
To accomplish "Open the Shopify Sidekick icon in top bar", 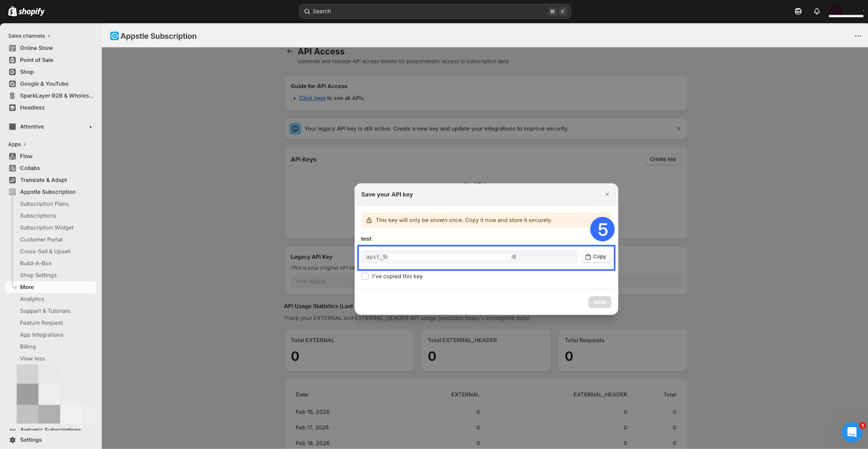I will point(798,11).
